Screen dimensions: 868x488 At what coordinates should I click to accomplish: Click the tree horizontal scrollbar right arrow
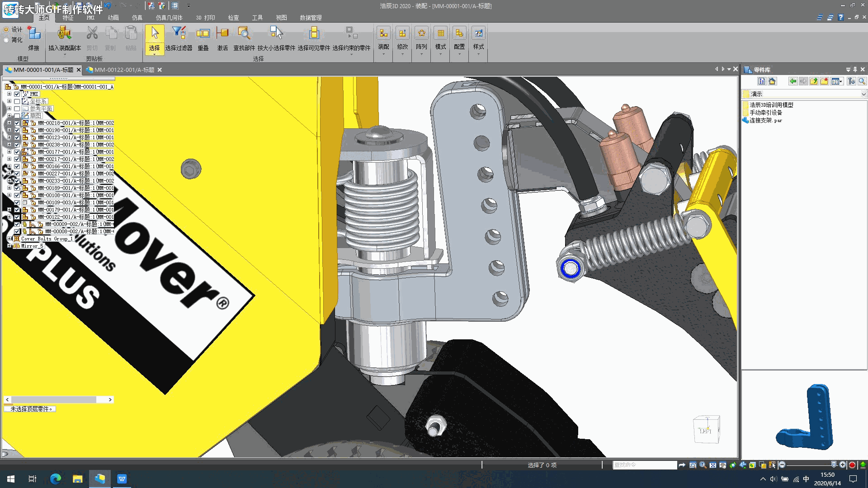(110, 399)
